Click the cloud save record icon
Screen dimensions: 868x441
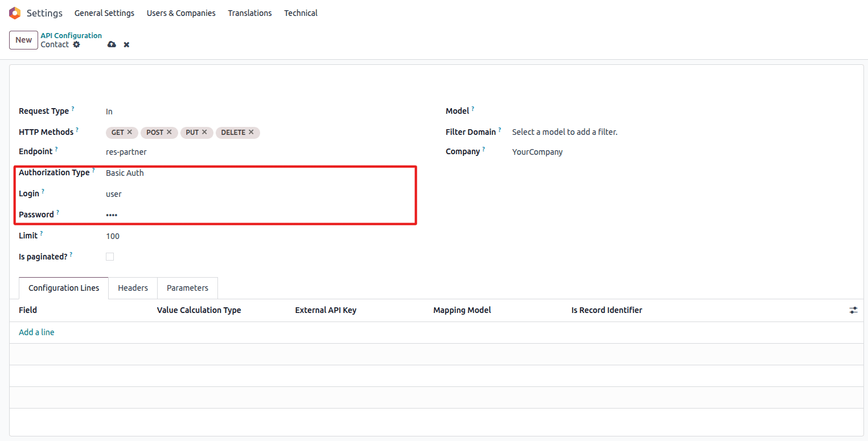point(112,44)
